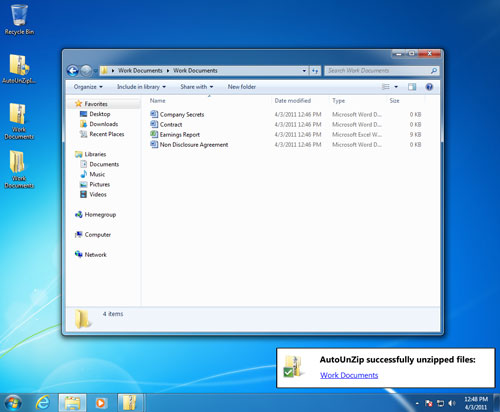Image resolution: width=500 pixels, height=412 pixels.
Task: Open the Help question mark icon
Action: click(x=429, y=87)
